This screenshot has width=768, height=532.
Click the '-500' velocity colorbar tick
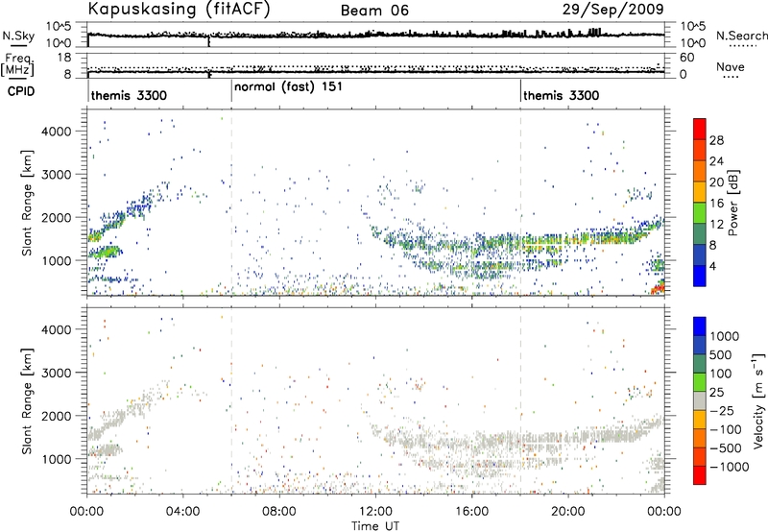(726, 448)
